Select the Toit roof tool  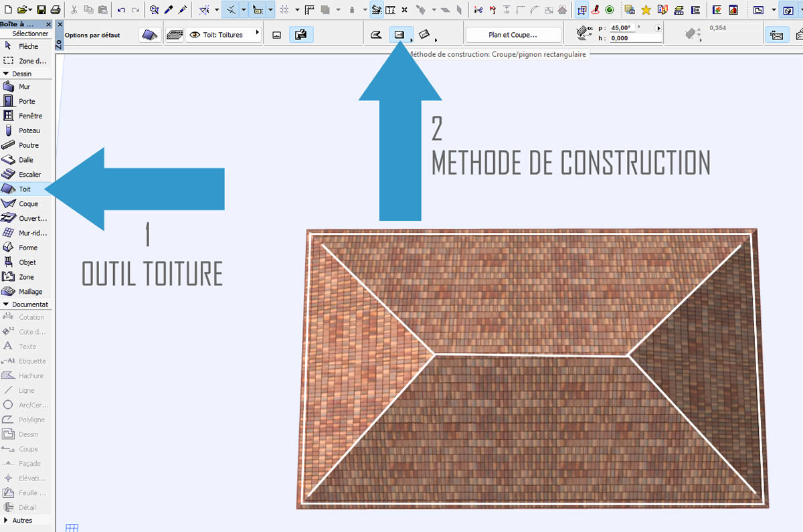pos(24,189)
